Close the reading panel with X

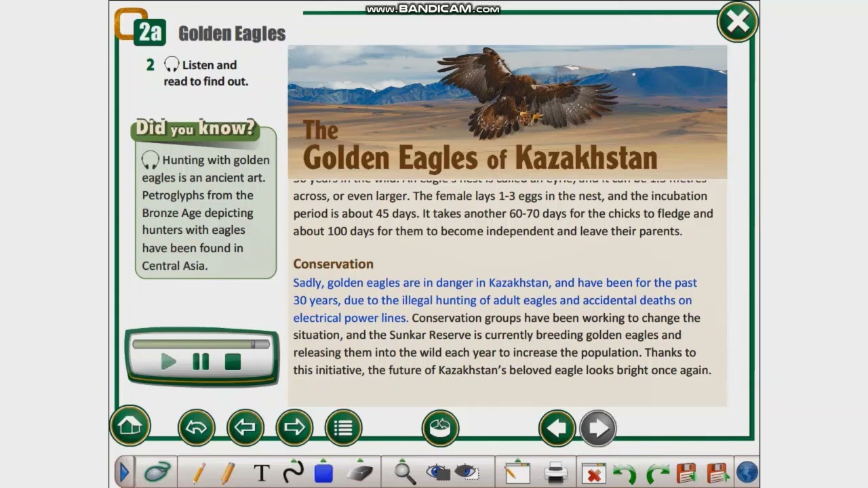point(737,22)
